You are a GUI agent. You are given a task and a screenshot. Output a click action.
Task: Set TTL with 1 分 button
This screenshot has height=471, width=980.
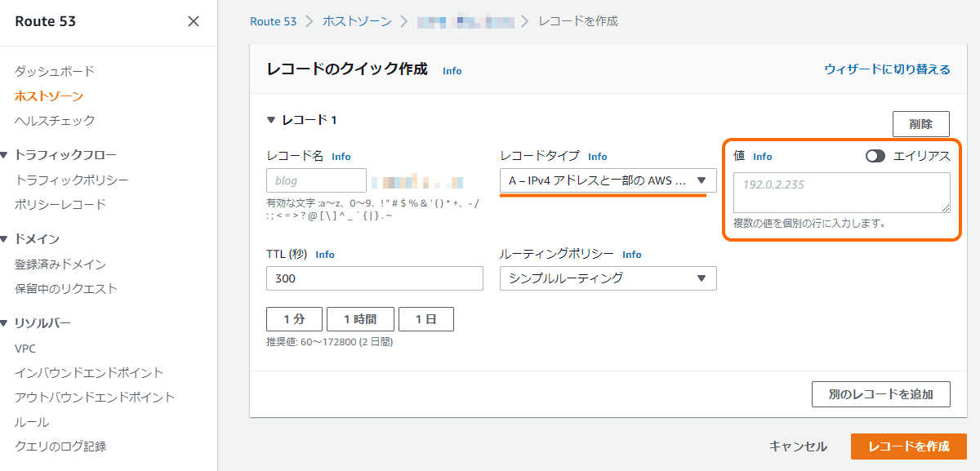point(294,319)
